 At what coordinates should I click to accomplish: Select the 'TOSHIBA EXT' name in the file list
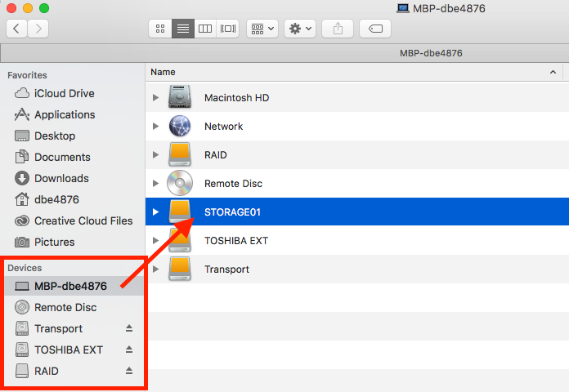pos(236,241)
